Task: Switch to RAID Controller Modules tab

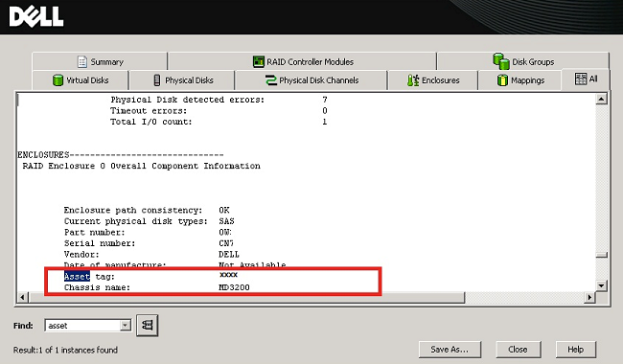Action: 302,61
